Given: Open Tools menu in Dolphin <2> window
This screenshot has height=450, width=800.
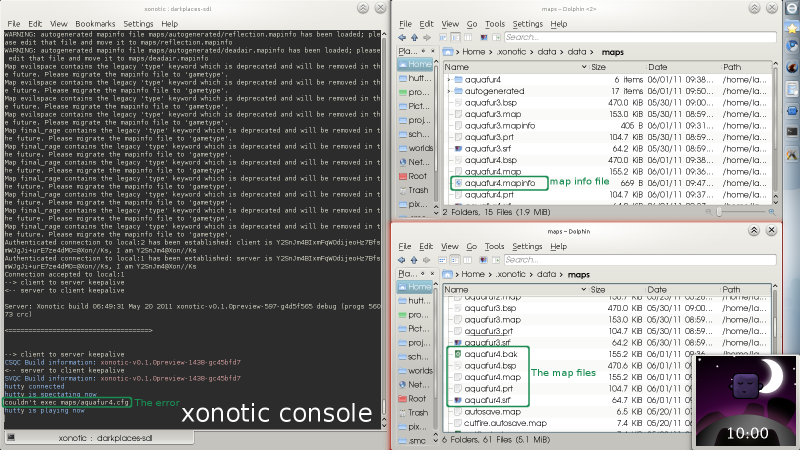Looking at the screenshot, I should [x=495, y=24].
